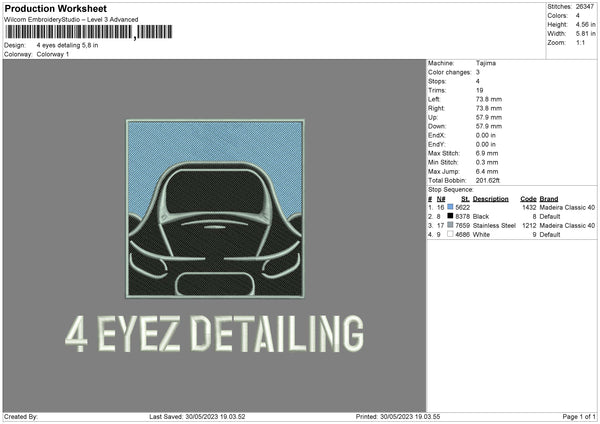Click the white 4686 thread color swatch
The height and width of the screenshot is (424, 600).
click(x=450, y=234)
